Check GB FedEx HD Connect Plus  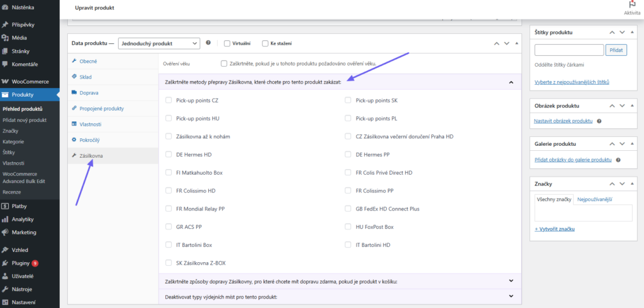point(348,209)
